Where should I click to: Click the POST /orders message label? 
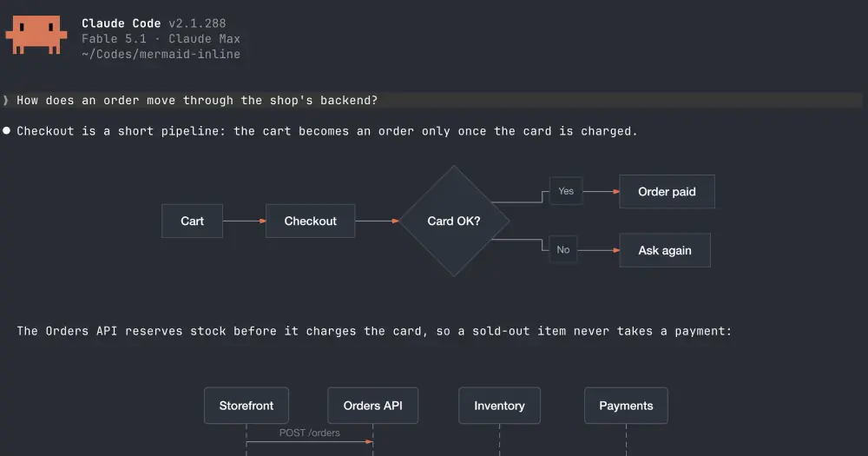click(x=310, y=433)
